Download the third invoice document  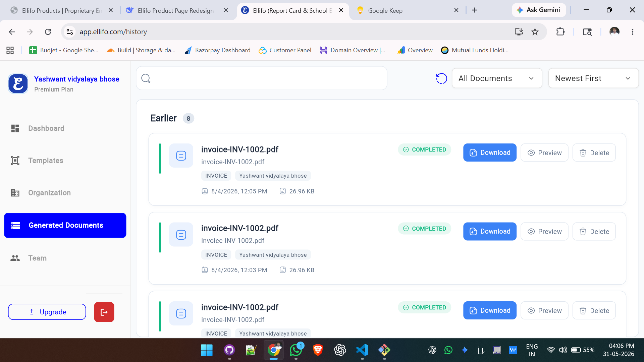(490, 310)
